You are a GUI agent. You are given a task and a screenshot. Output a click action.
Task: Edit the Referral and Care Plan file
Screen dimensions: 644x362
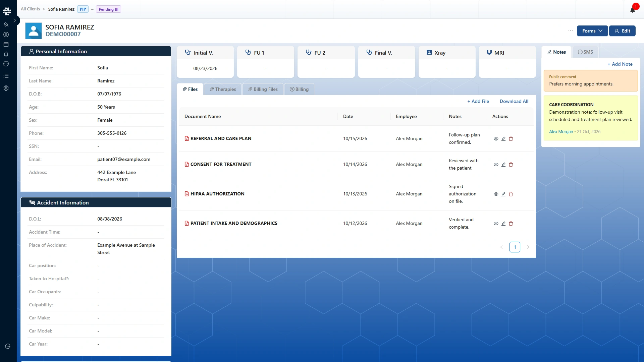[x=503, y=139]
